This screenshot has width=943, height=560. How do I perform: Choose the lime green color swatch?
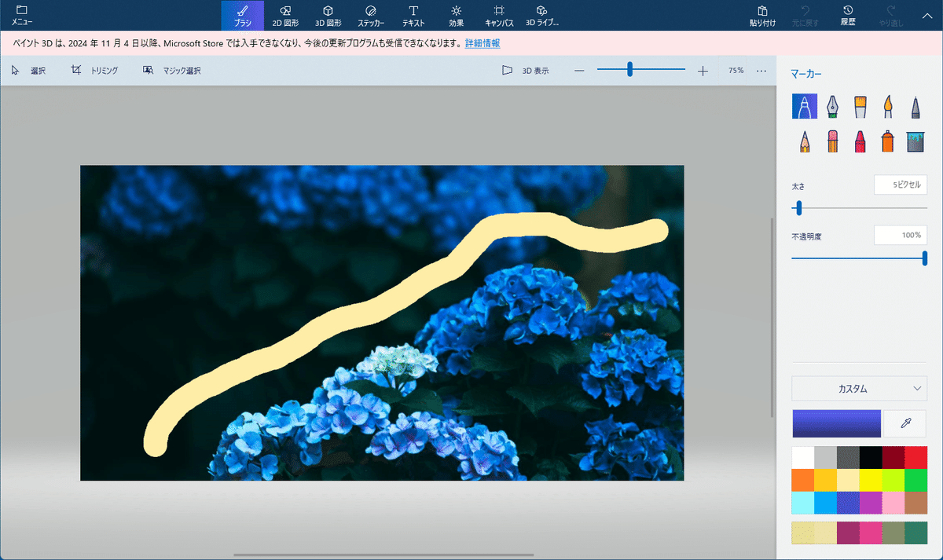(893, 480)
